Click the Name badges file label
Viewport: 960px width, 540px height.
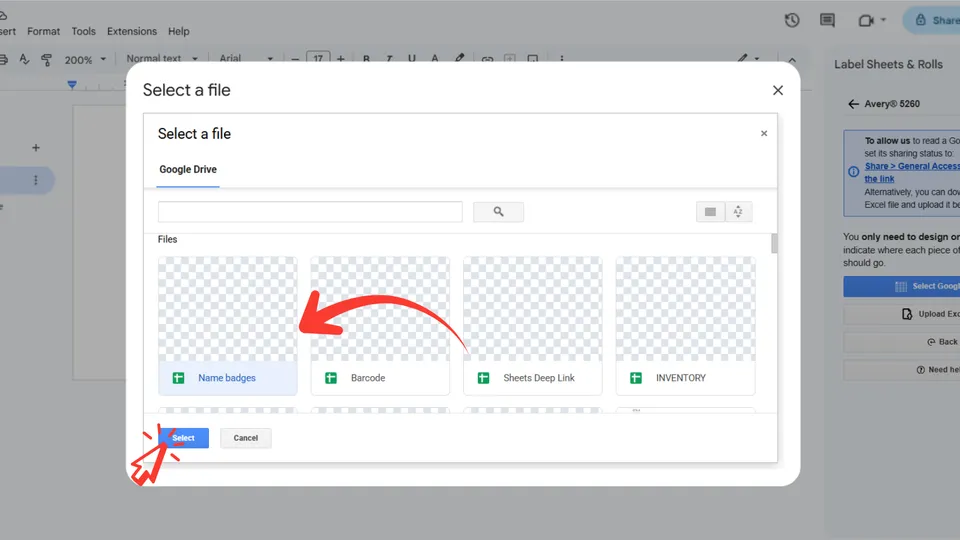coord(227,378)
